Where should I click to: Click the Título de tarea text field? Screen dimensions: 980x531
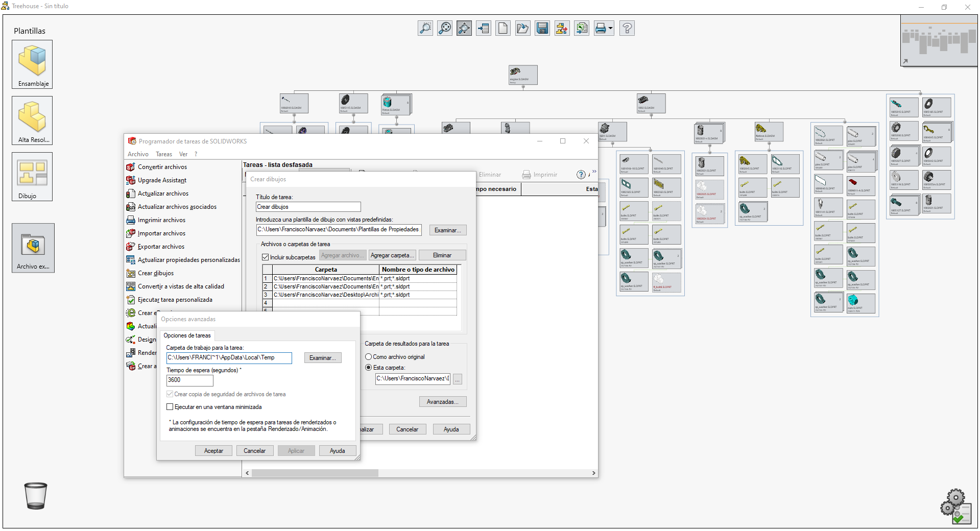307,207
